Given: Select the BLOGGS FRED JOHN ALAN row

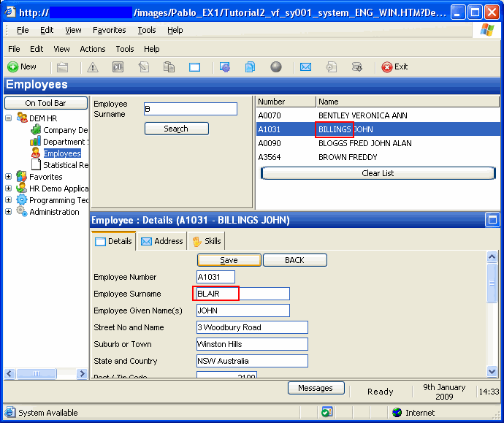Looking at the screenshot, I should click(x=378, y=143).
